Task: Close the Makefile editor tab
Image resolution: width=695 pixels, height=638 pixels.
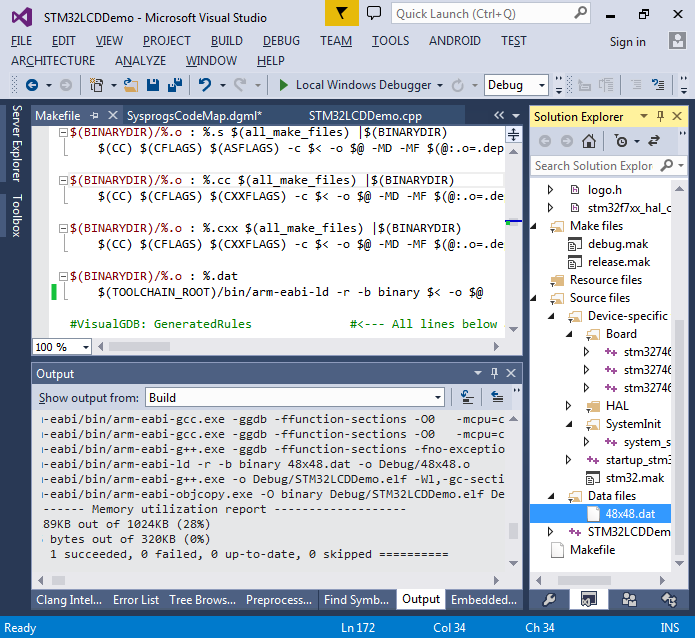Action: 113,115
